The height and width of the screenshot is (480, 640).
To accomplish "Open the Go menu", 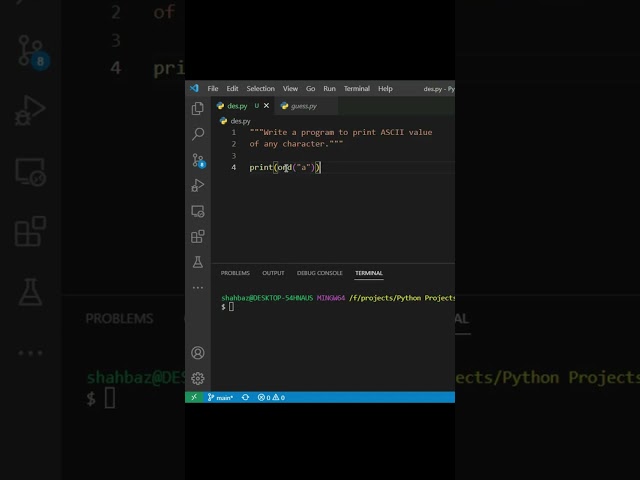I will (x=311, y=89).
